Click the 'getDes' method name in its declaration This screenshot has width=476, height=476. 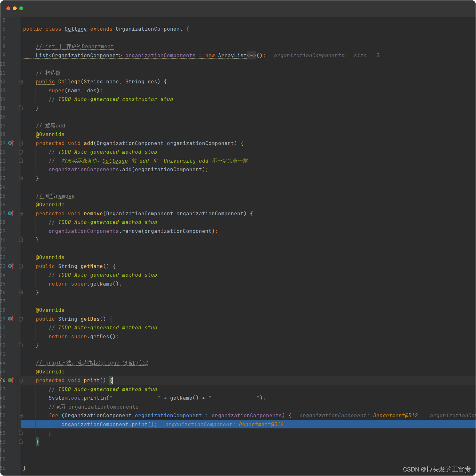(90, 319)
